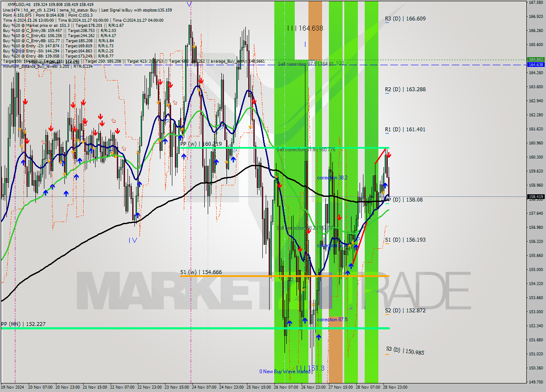
Task: Select the S1 (D) 156.193 support label
Action: [405, 240]
